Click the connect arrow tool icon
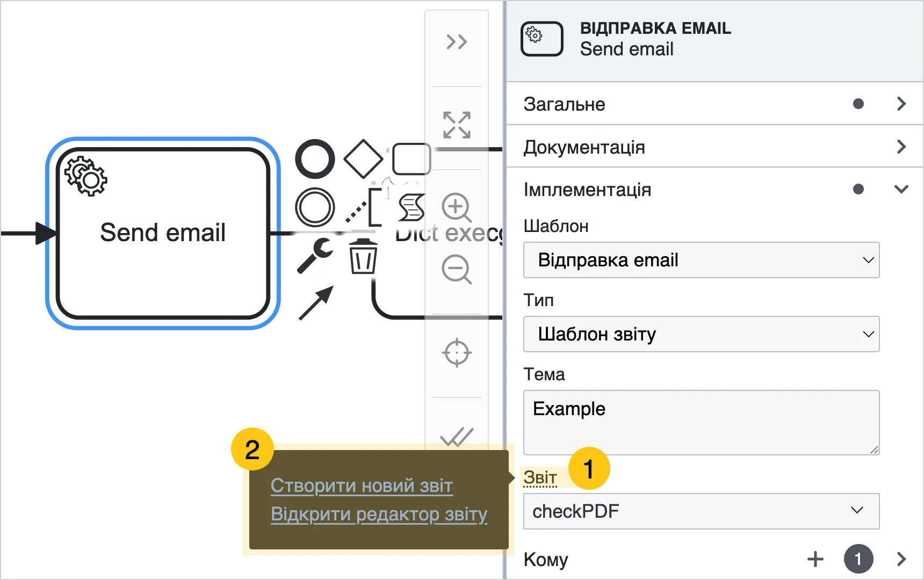This screenshot has height=580, width=924. pyautogui.click(x=316, y=303)
